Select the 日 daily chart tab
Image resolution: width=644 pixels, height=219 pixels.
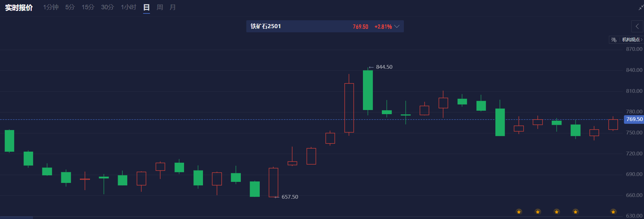(147, 7)
